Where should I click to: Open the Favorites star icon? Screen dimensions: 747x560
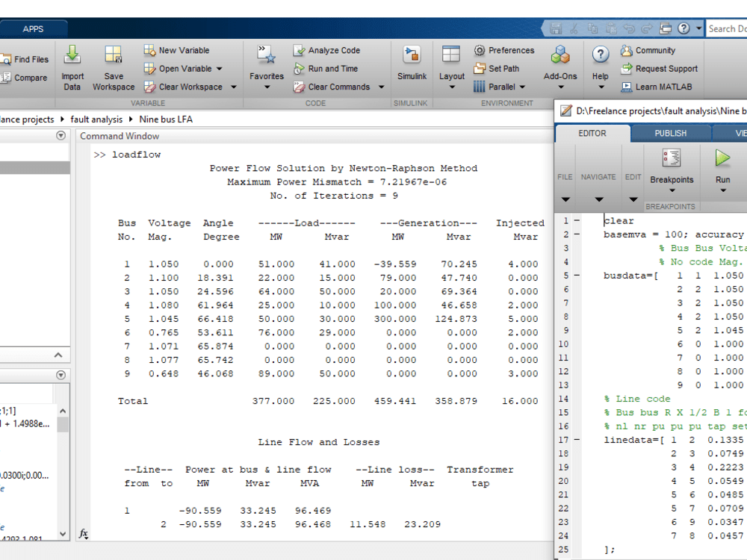coord(267,55)
